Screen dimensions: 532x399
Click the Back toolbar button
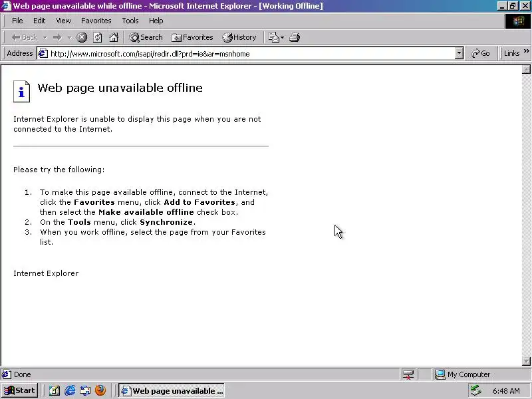pyautogui.click(x=24, y=37)
